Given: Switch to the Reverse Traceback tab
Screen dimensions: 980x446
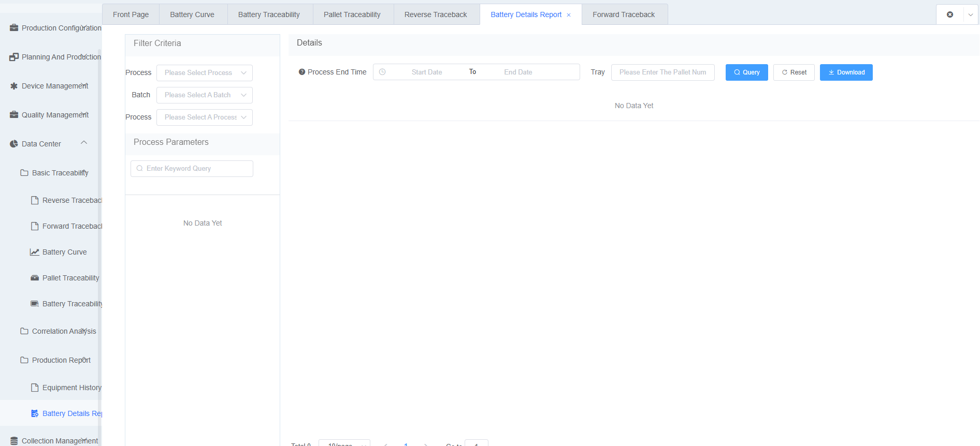Looking at the screenshot, I should coord(436,14).
